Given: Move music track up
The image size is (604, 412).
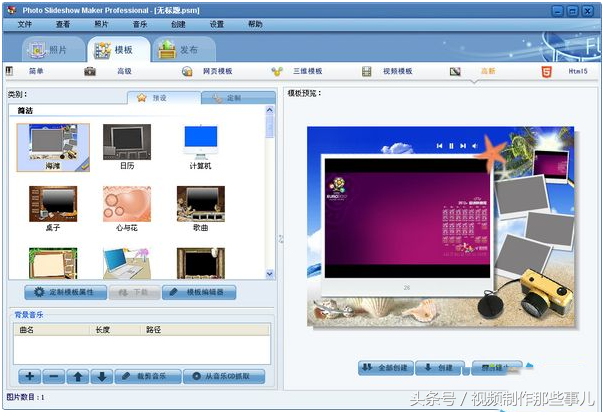Looking at the screenshot, I should (78, 376).
